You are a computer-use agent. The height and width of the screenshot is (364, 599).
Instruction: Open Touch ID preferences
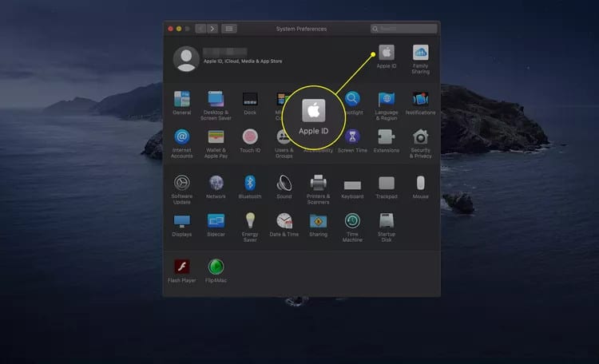point(250,136)
